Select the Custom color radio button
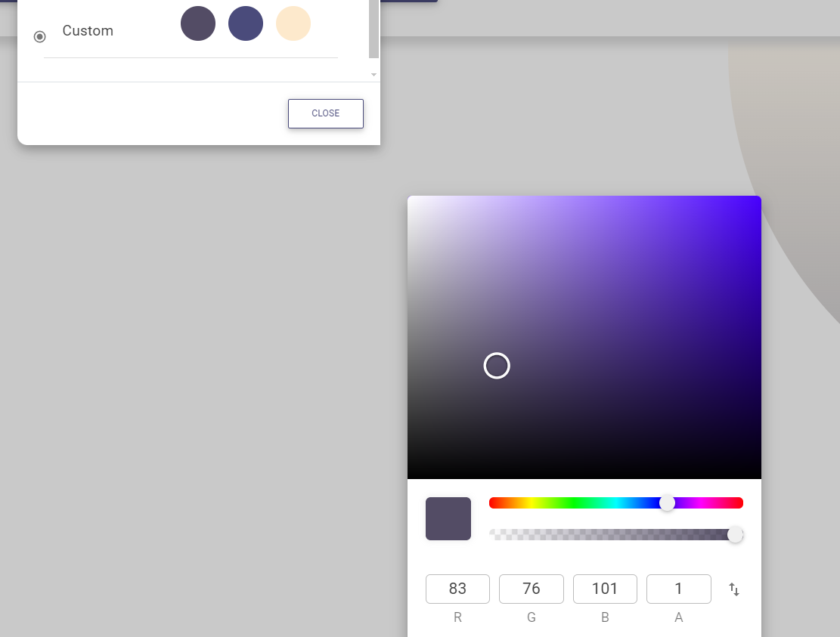Image resolution: width=840 pixels, height=637 pixels. (x=39, y=36)
